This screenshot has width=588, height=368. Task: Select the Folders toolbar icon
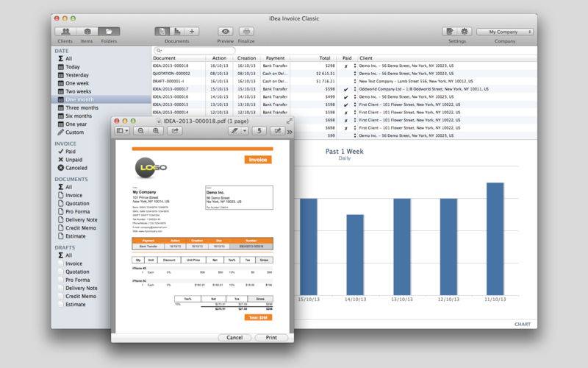pos(109,32)
